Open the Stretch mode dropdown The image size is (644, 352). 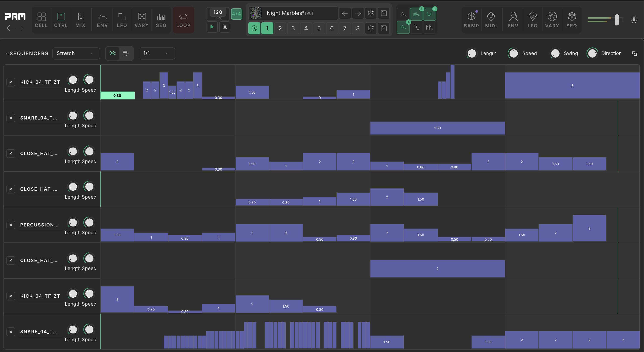click(76, 53)
